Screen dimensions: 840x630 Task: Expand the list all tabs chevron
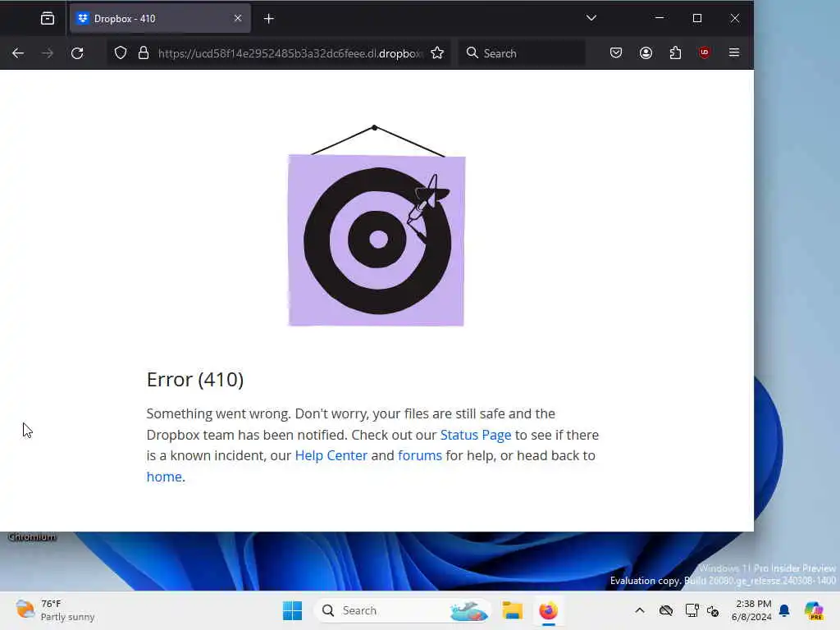click(591, 18)
